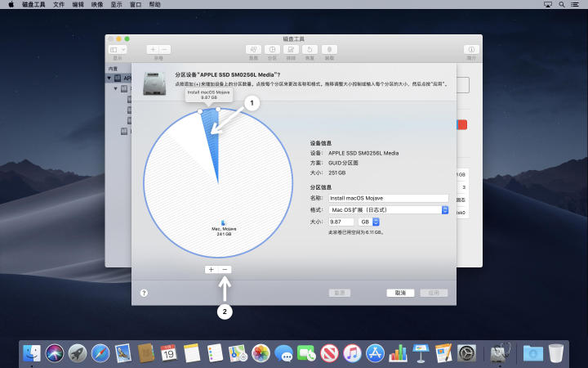Click the left resize handle on pie chart
Screen dimensions: 588x368
(x=200, y=111)
